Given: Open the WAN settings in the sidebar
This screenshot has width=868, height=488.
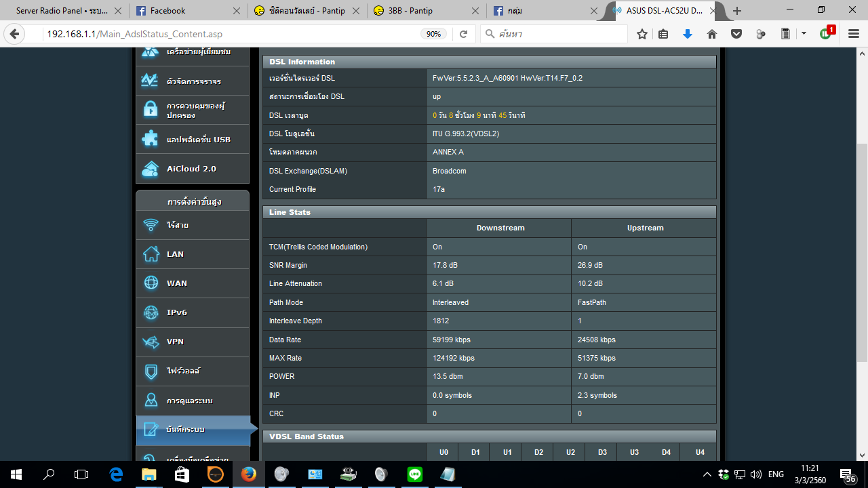Looking at the screenshot, I should [x=193, y=283].
